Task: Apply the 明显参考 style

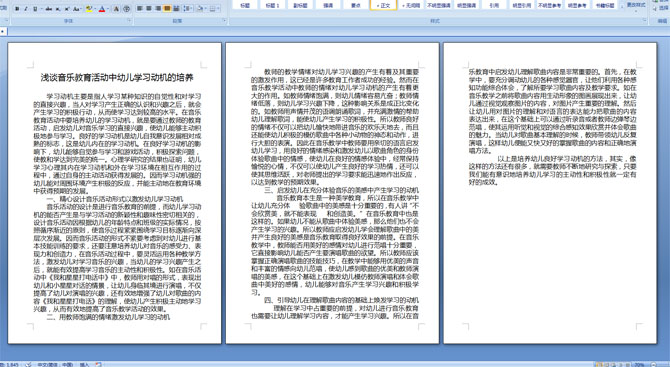Action: 577,5
